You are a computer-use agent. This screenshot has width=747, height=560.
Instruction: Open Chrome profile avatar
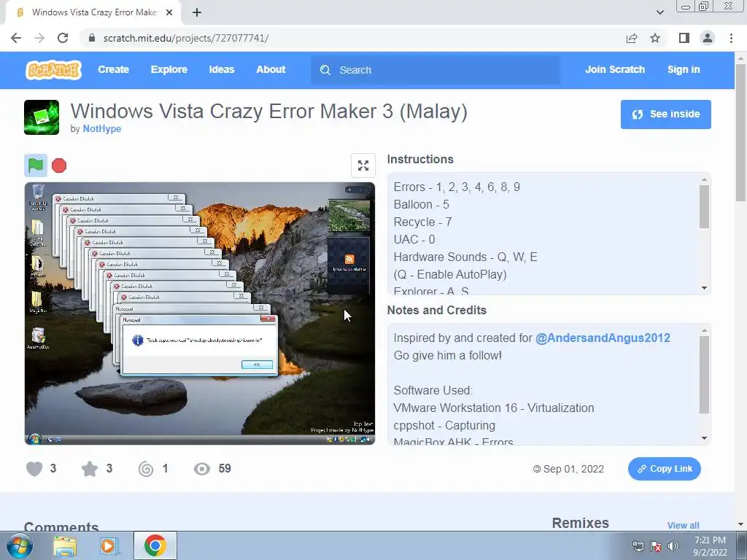[x=708, y=38]
